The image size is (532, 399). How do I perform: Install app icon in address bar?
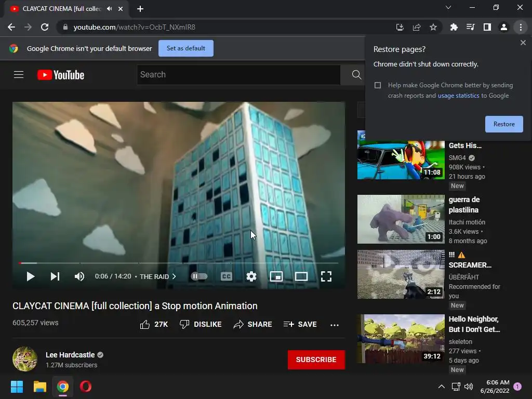point(400,27)
